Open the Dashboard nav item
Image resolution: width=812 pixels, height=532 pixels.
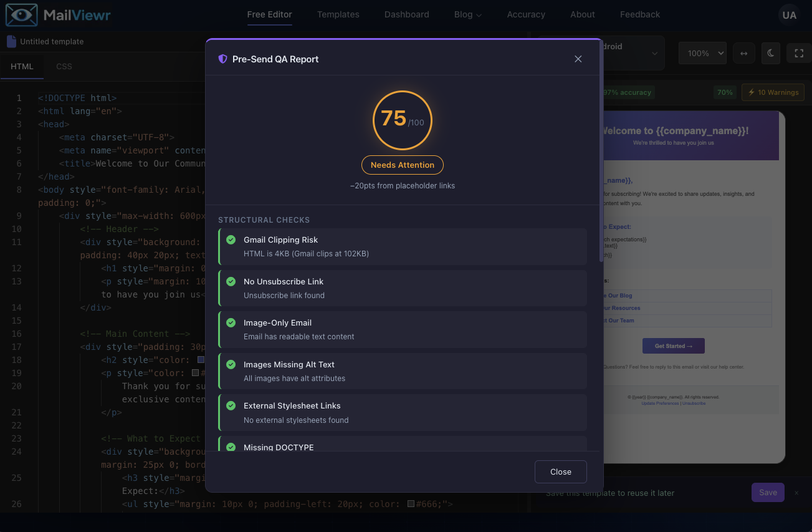tap(407, 14)
